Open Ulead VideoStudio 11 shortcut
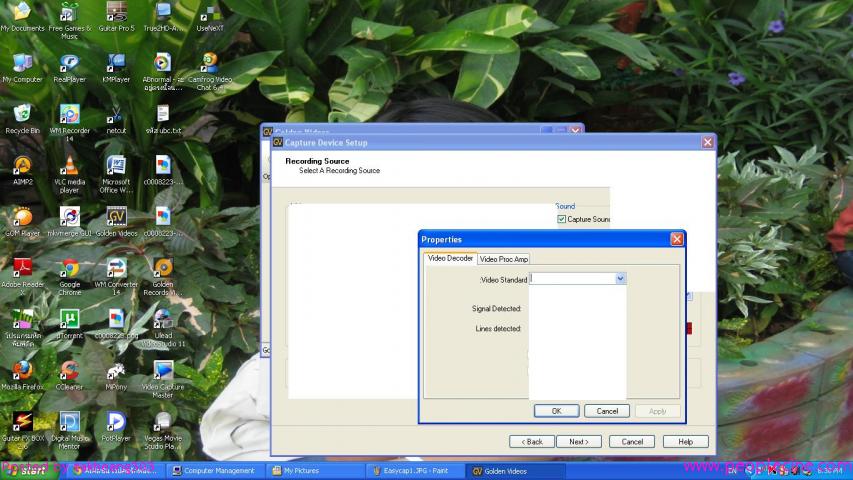The height and width of the screenshot is (480, 853). 163,328
